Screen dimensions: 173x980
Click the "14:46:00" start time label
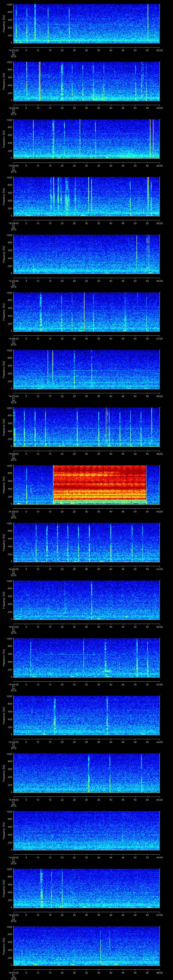[x=13, y=915]
